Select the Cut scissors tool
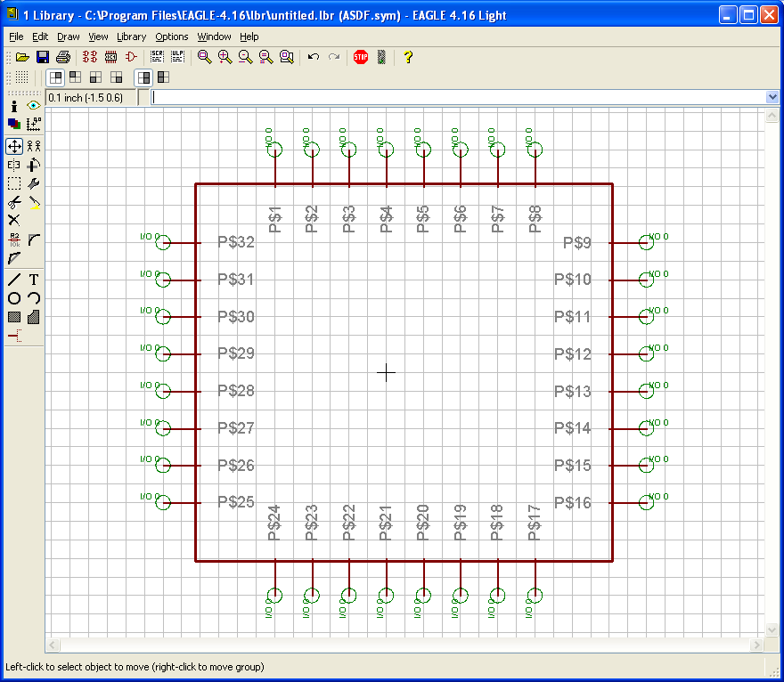This screenshot has height=682, width=784. click(14, 202)
